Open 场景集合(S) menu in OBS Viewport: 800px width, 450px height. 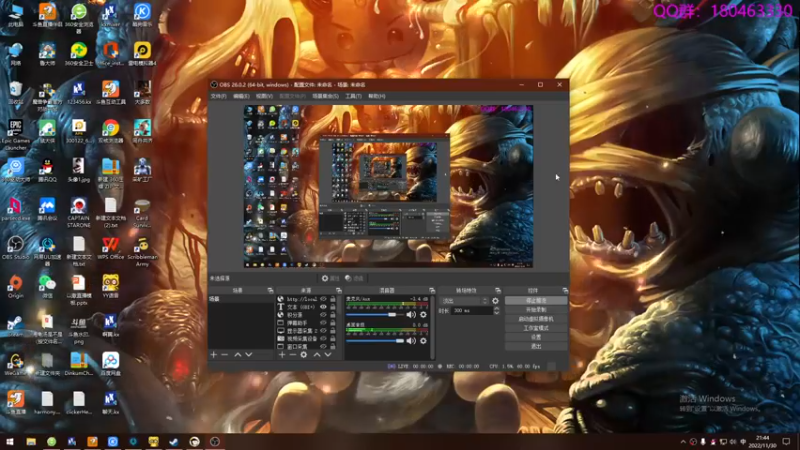[326, 96]
